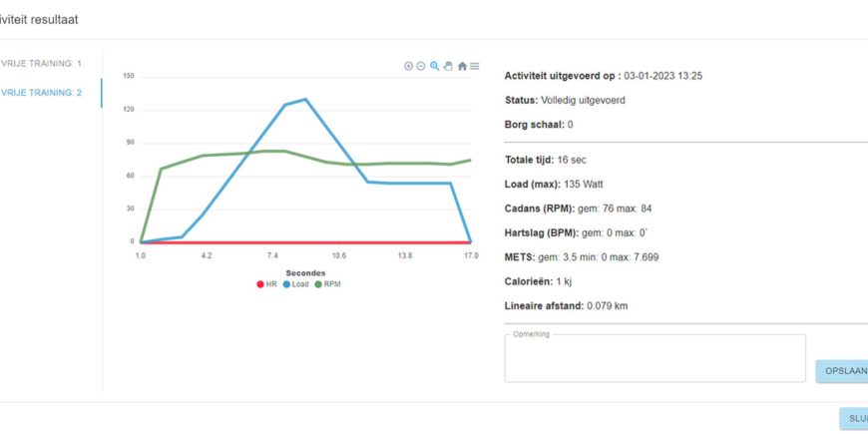
Task: Click the blue Load legend marker
Action: (x=286, y=284)
